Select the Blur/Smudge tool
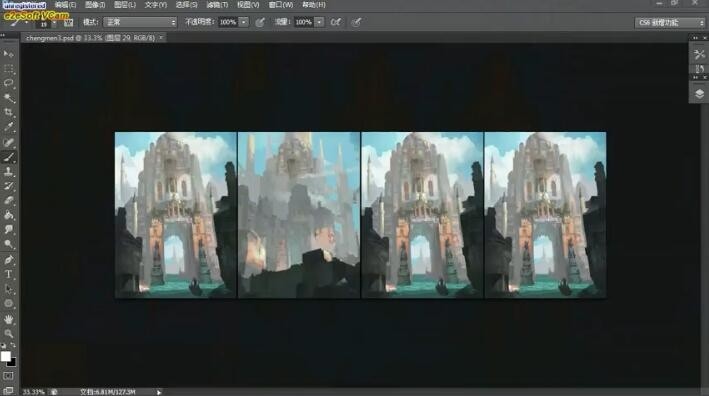The width and height of the screenshot is (709, 396). [x=8, y=230]
